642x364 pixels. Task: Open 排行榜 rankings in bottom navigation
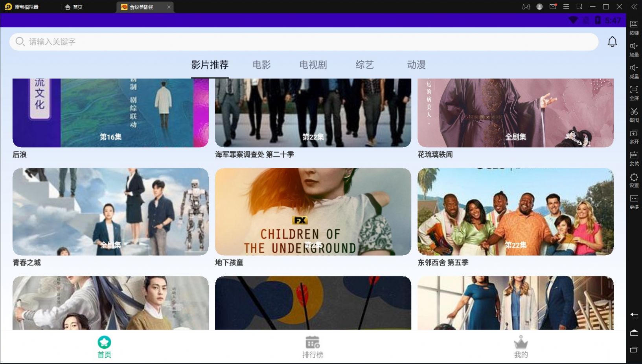[x=313, y=347]
